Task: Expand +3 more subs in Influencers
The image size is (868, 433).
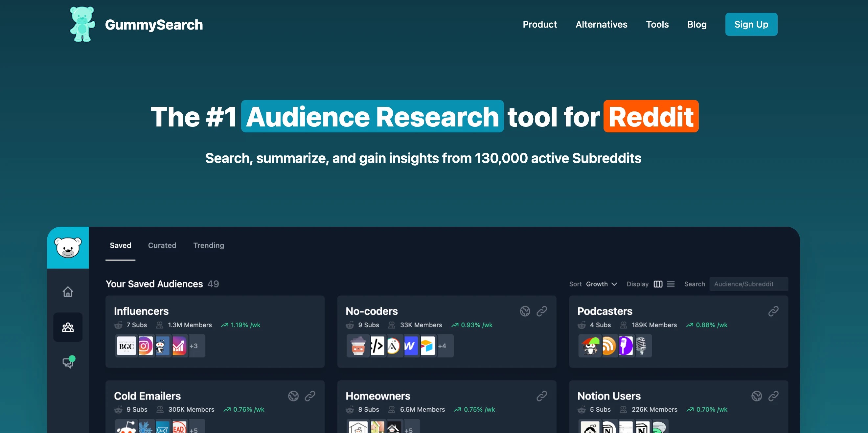Action: pyautogui.click(x=194, y=346)
